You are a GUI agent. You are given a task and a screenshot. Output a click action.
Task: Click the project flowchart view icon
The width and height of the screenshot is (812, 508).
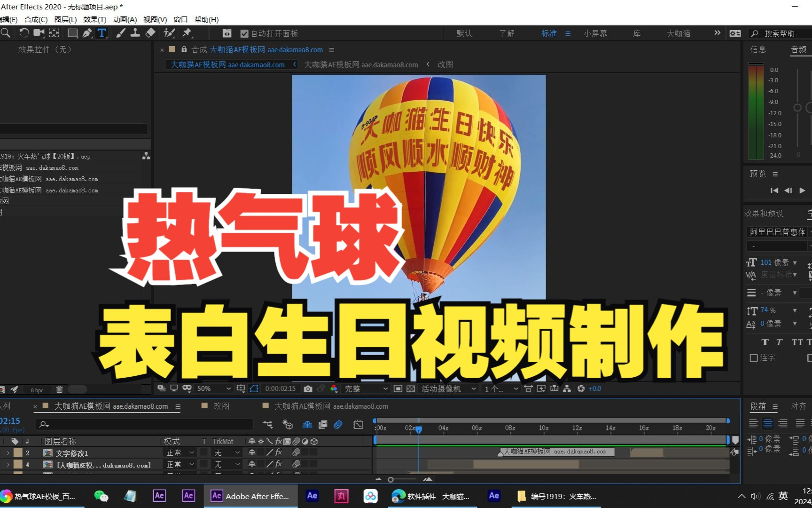click(x=146, y=156)
